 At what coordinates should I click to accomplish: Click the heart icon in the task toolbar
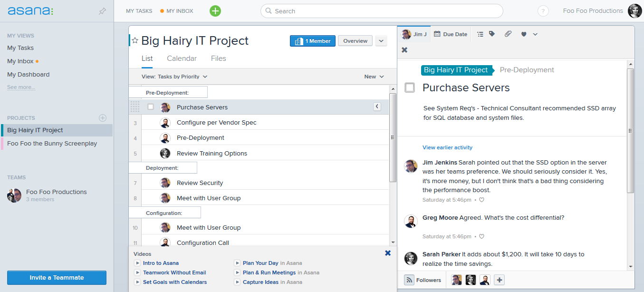point(524,34)
